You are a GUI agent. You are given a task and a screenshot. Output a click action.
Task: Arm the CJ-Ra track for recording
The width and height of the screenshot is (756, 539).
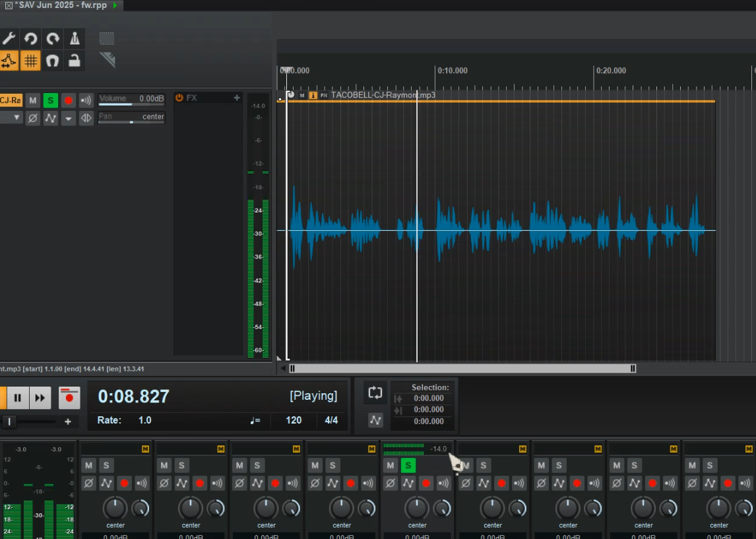[68, 100]
